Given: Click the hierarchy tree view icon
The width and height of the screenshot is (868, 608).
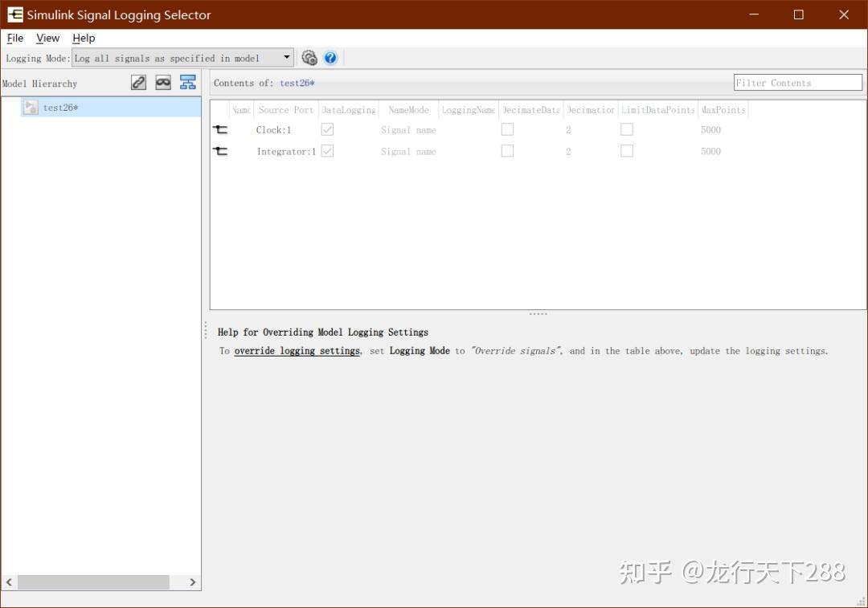Looking at the screenshot, I should click(187, 83).
